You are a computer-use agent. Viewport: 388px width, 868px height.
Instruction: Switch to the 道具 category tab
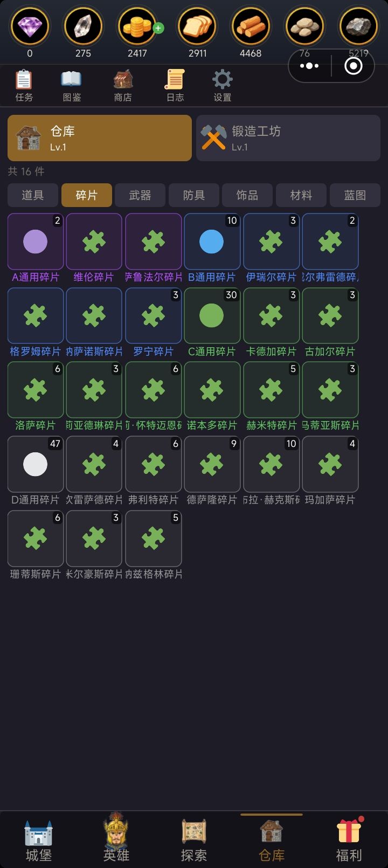pos(33,195)
